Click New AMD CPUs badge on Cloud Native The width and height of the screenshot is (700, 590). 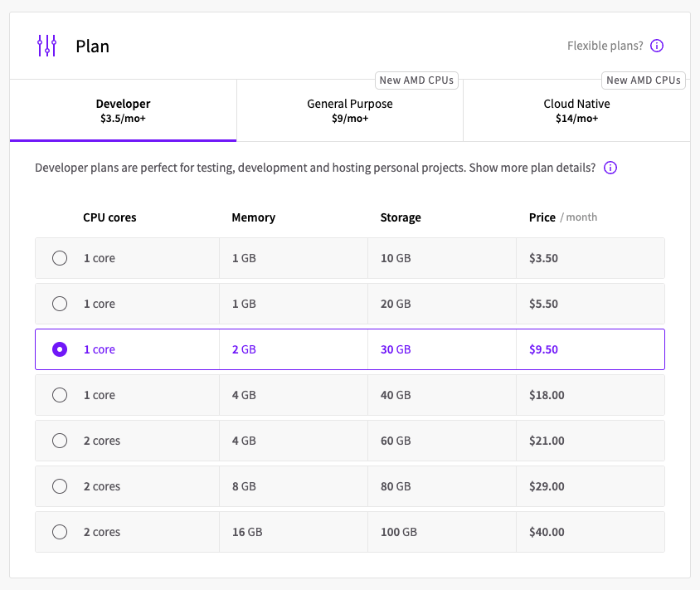[644, 80]
